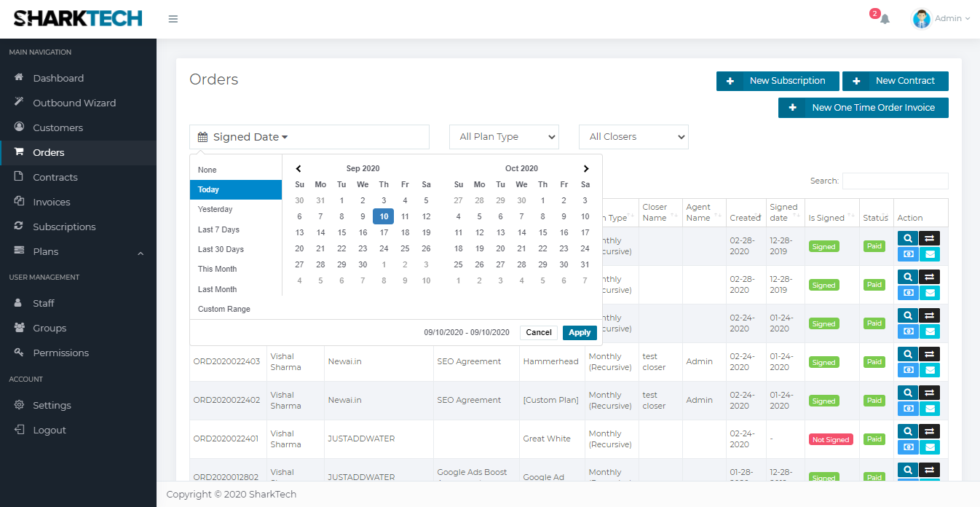
Task: Open the All Plan Type dropdown
Action: 504,137
